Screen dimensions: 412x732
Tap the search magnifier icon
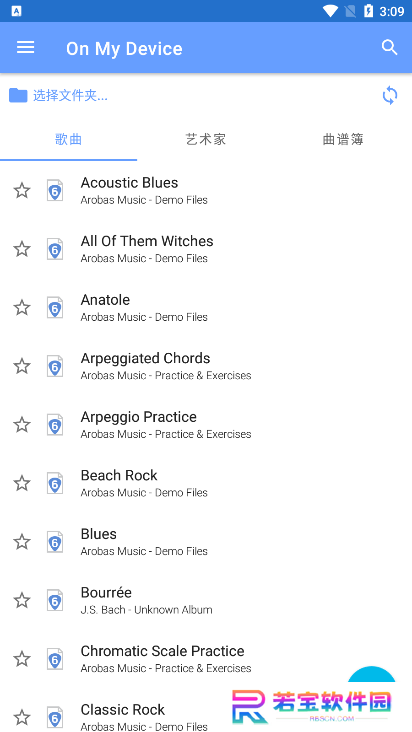(389, 48)
